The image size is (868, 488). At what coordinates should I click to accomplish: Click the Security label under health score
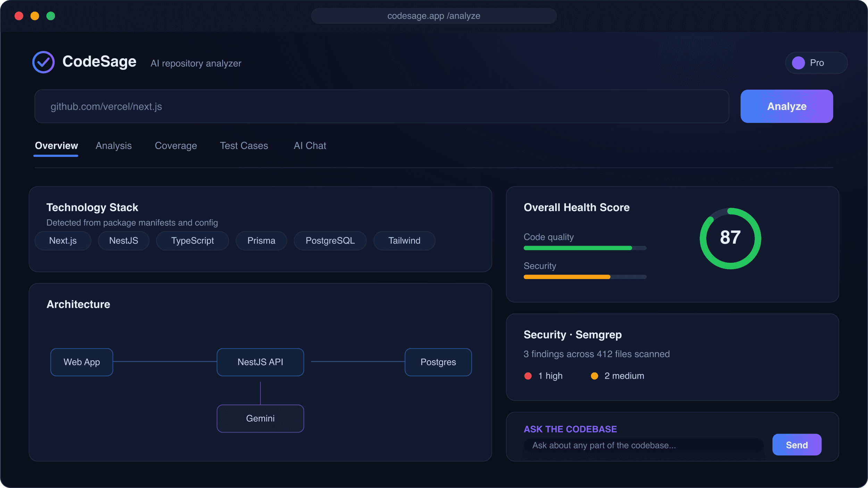point(540,266)
